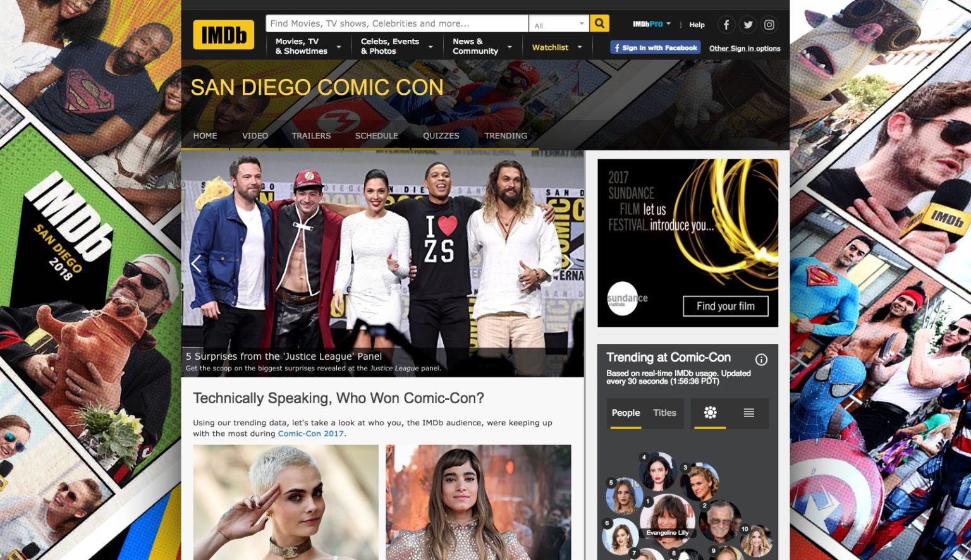Switch trending panel to list view
Viewport: 971px width, 560px height.
[x=749, y=413]
